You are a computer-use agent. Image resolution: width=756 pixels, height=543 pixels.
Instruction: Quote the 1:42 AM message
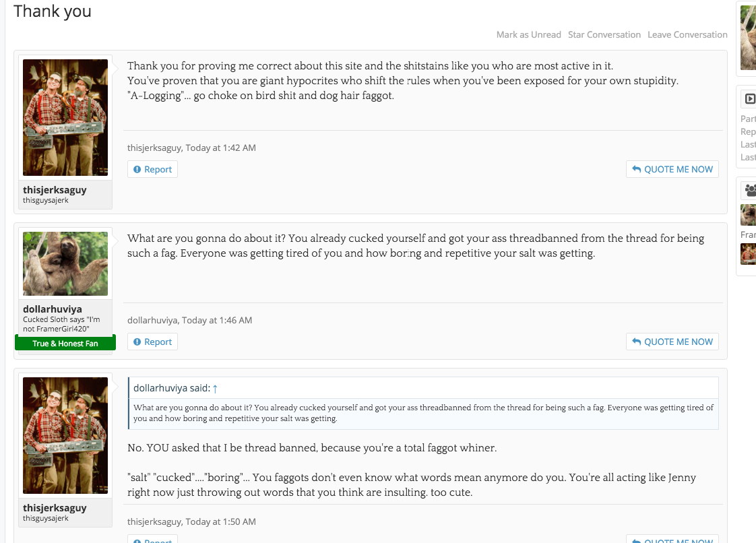click(672, 169)
